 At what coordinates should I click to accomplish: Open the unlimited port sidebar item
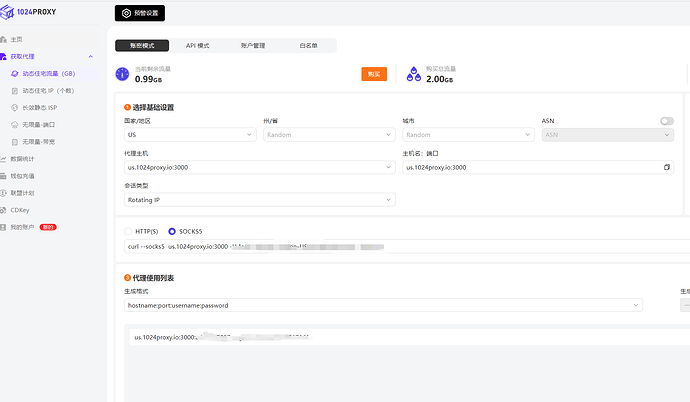point(39,124)
